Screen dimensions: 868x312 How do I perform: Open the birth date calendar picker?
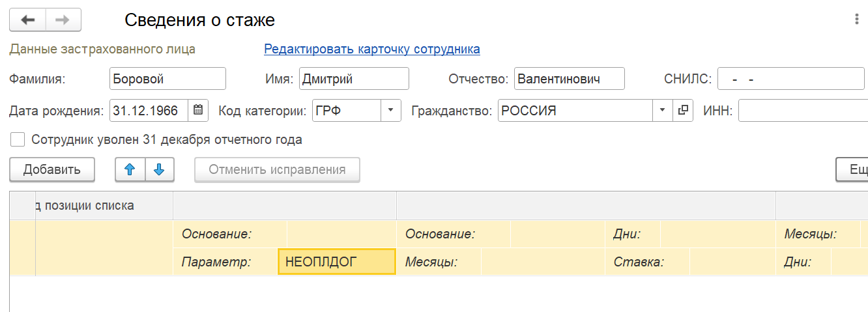(199, 110)
